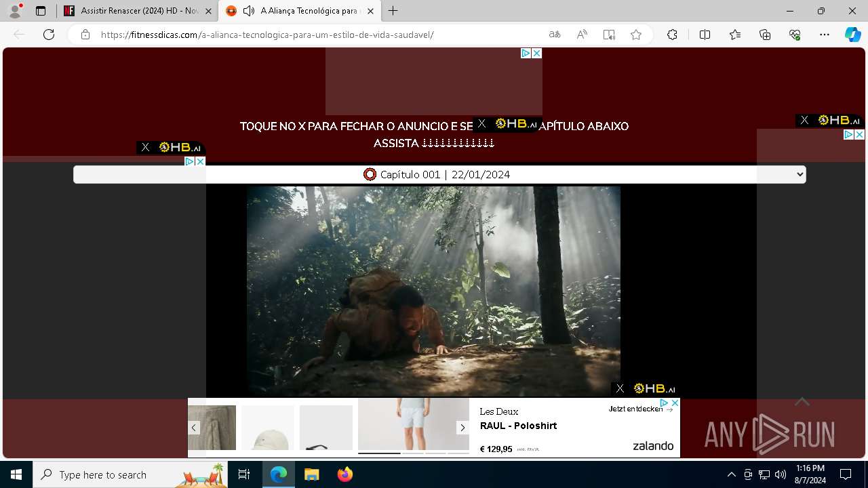Toggle split screen view
The image size is (868, 488).
tap(705, 35)
